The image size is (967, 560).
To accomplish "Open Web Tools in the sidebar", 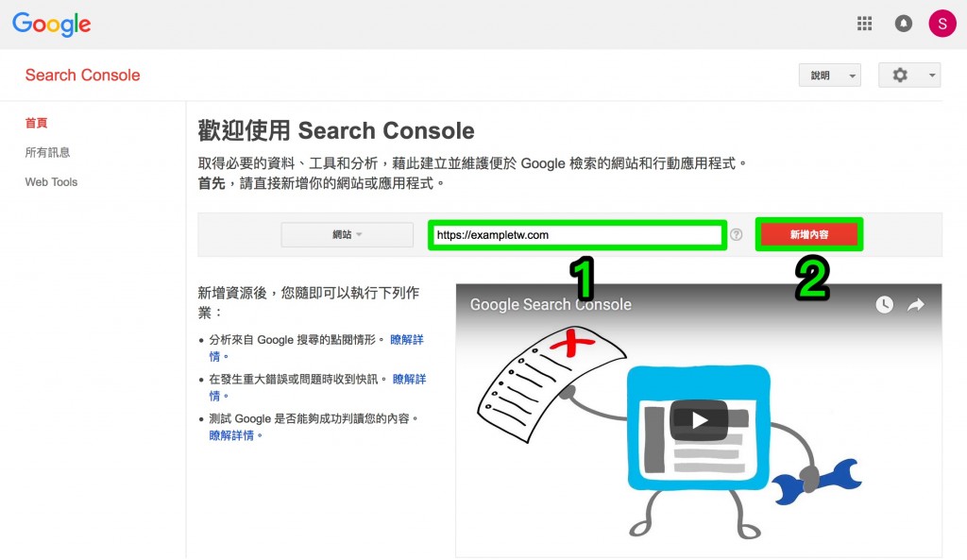I will pyautogui.click(x=51, y=182).
